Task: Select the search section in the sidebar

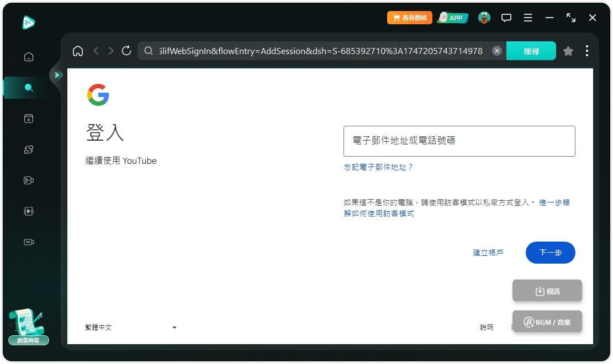Action: coord(29,88)
